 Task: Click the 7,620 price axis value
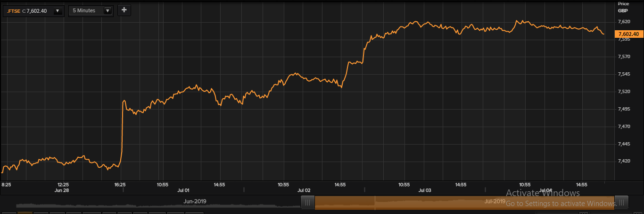click(625, 22)
